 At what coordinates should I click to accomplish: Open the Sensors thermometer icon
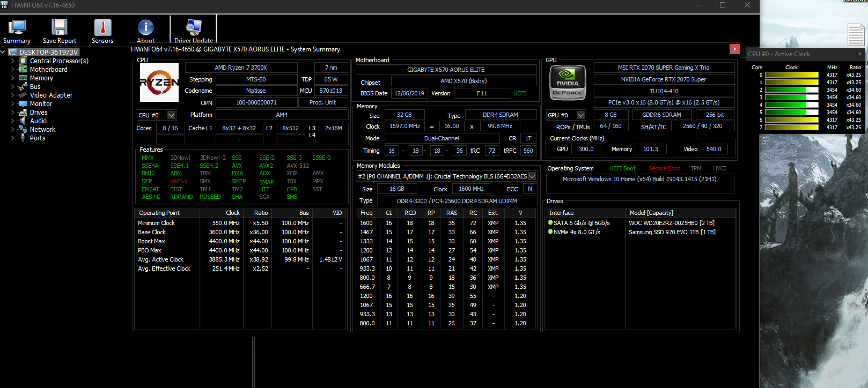(102, 27)
